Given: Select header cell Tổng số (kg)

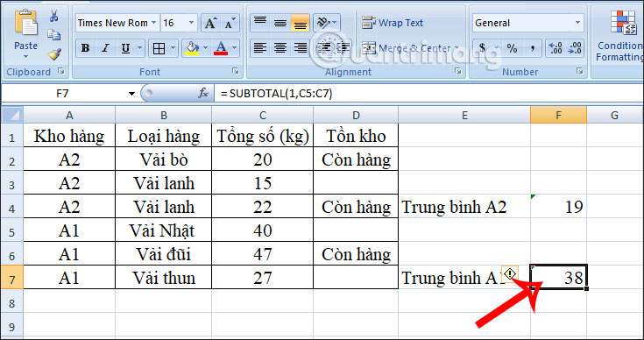Looking at the screenshot, I should click(263, 136).
